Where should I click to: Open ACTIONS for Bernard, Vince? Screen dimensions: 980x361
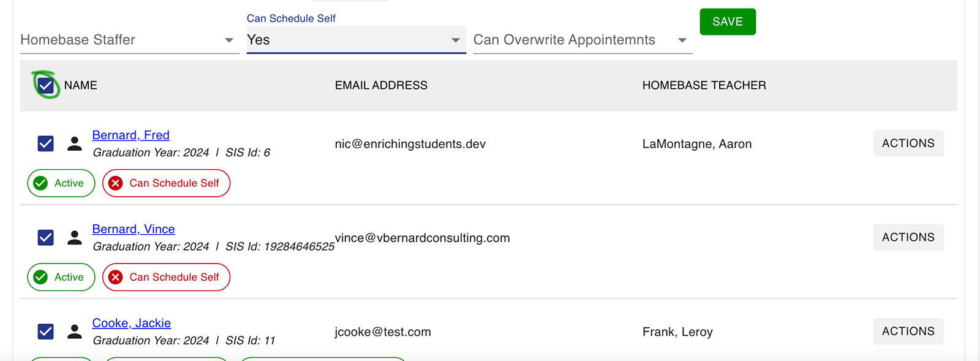pyautogui.click(x=908, y=237)
